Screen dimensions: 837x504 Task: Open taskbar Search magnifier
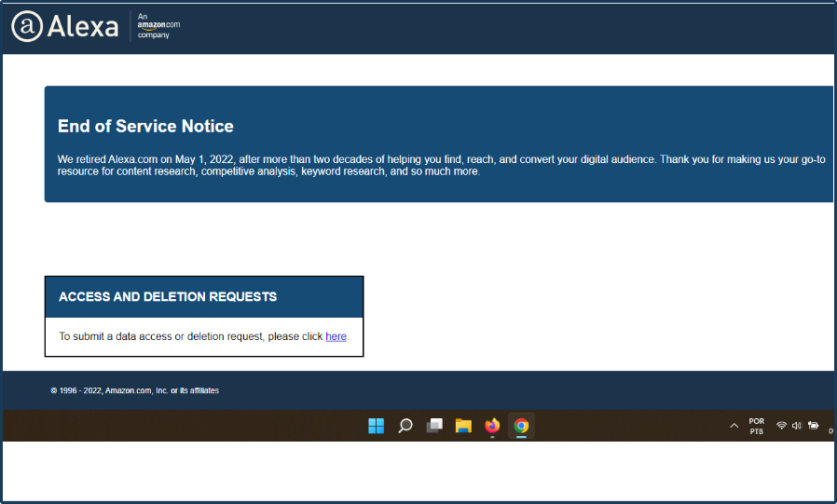(x=405, y=426)
